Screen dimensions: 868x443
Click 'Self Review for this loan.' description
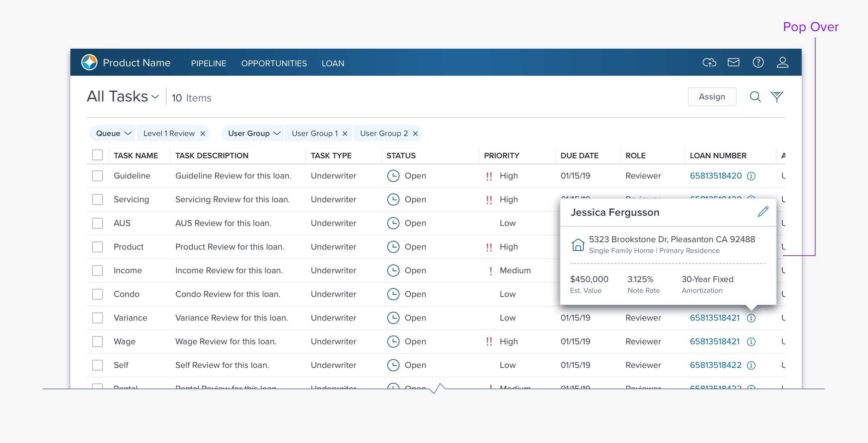point(222,365)
